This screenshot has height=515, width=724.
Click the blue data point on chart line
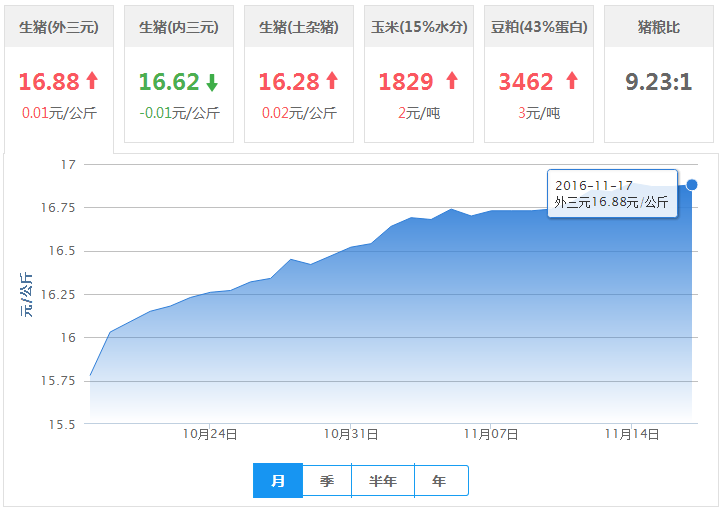(x=692, y=184)
